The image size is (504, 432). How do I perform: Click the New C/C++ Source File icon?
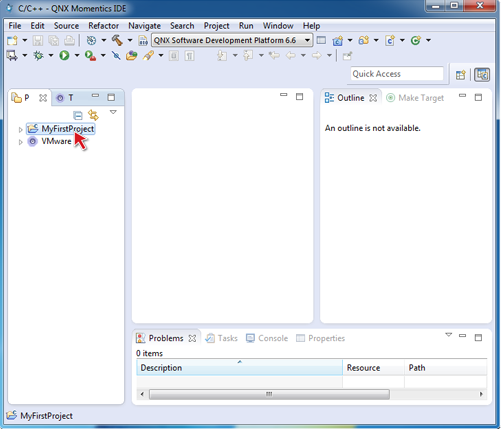pyautogui.click(x=390, y=41)
